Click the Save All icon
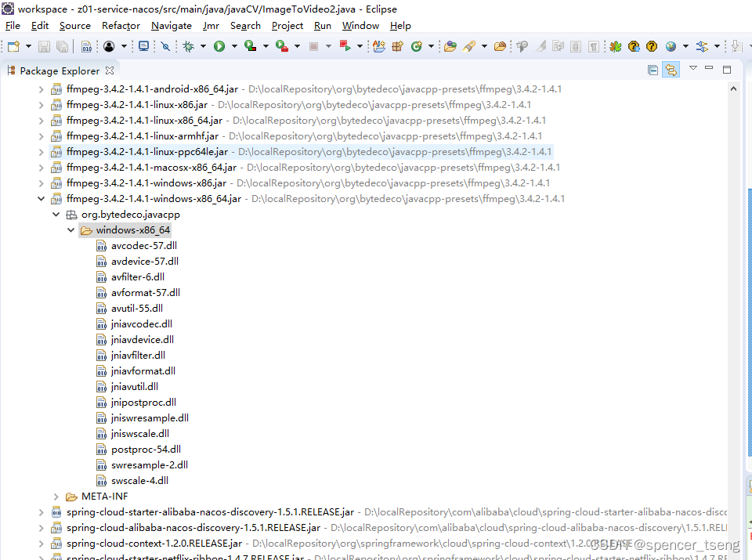 pyautogui.click(x=62, y=46)
